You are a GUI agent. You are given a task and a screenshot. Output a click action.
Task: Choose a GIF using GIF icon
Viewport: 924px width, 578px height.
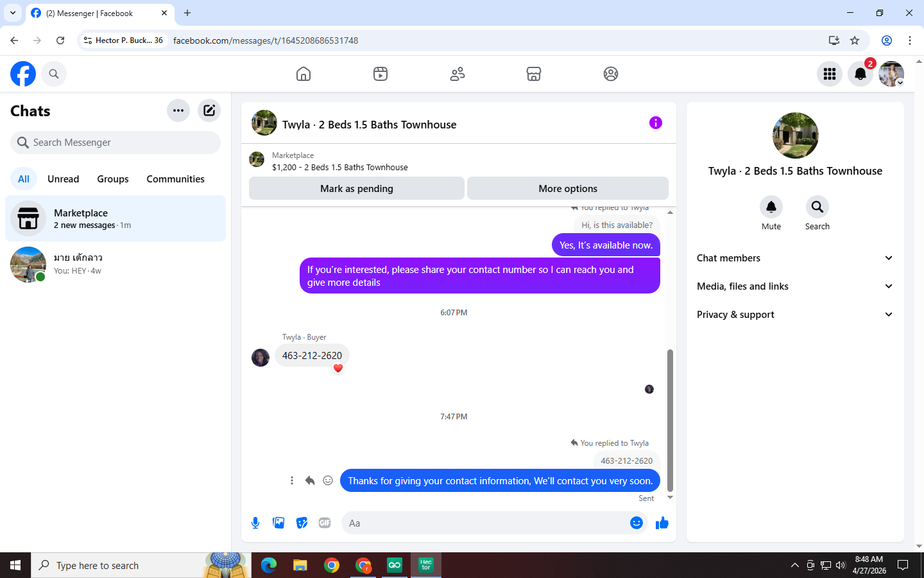pyautogui.click(x=325, y=523)
